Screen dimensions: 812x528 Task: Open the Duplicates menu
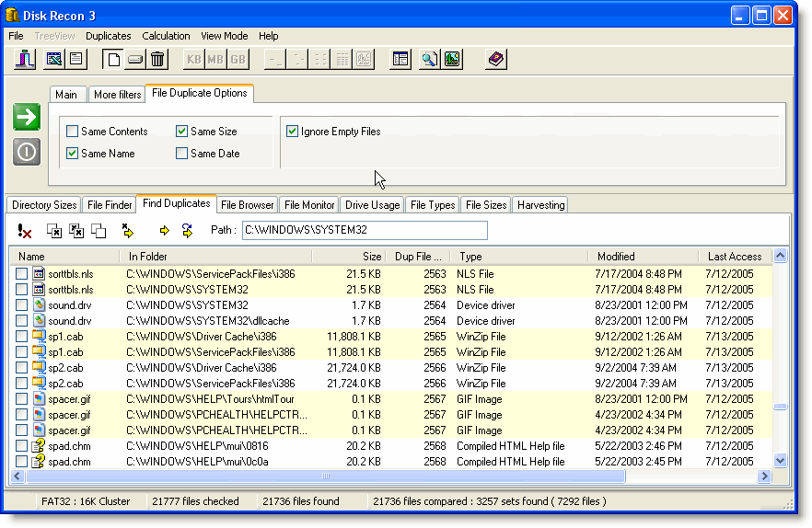(x=109, y=36)
